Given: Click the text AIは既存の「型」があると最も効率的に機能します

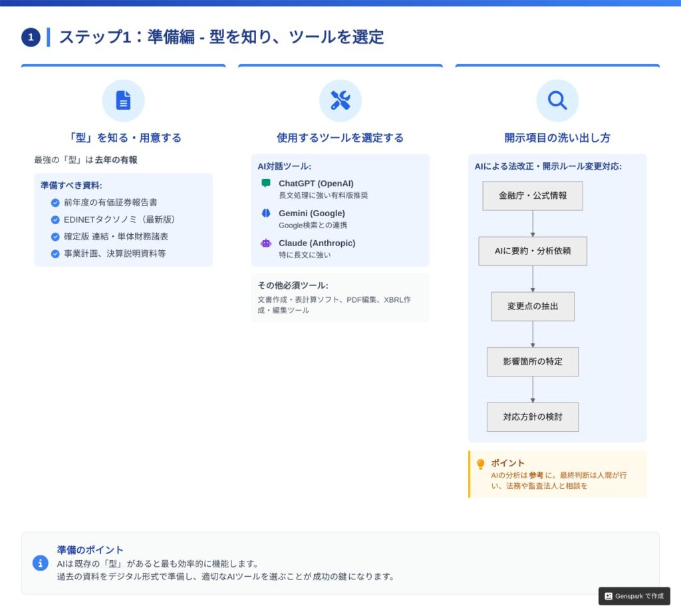Looking at the screenshot, I should coord(158,564).
